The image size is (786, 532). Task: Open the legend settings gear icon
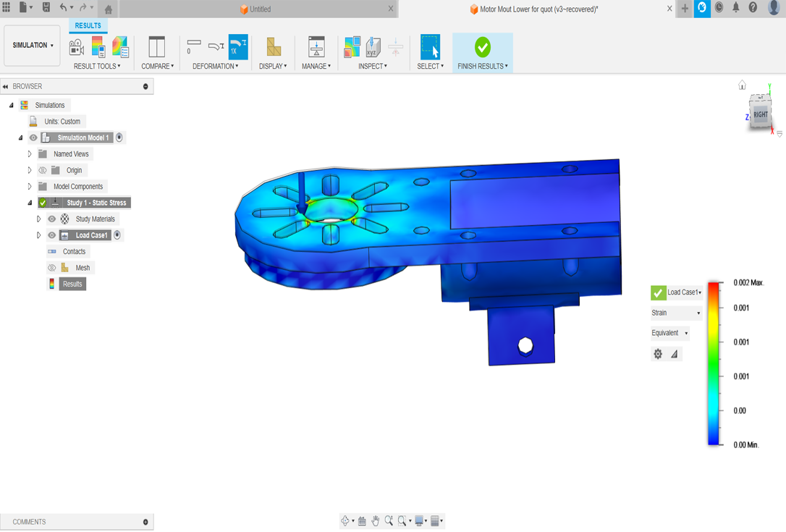[x=658, y=354]
